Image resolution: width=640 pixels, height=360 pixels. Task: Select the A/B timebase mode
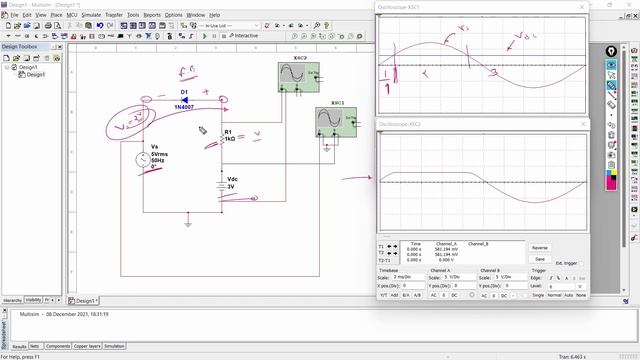click(x=417, y=295)
